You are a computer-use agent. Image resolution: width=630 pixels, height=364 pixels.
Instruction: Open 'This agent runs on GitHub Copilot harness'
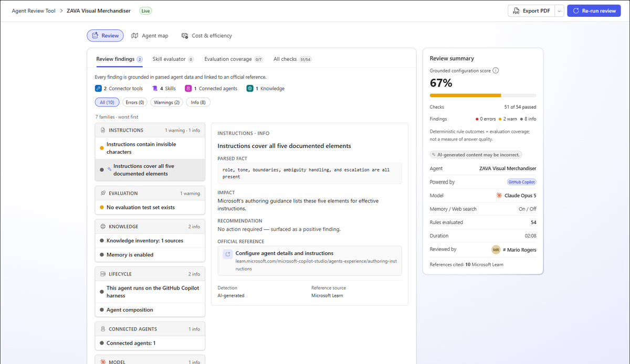[150, 292]
